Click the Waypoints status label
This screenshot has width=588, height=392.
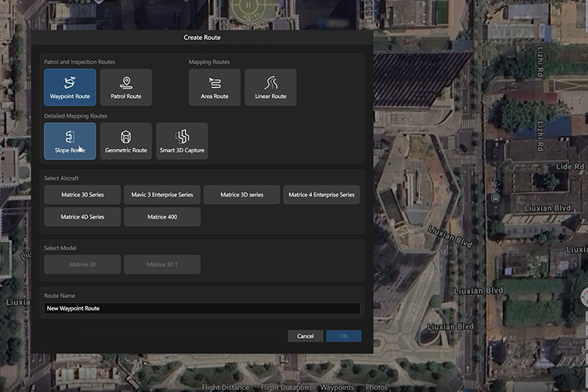pos(337,387)
